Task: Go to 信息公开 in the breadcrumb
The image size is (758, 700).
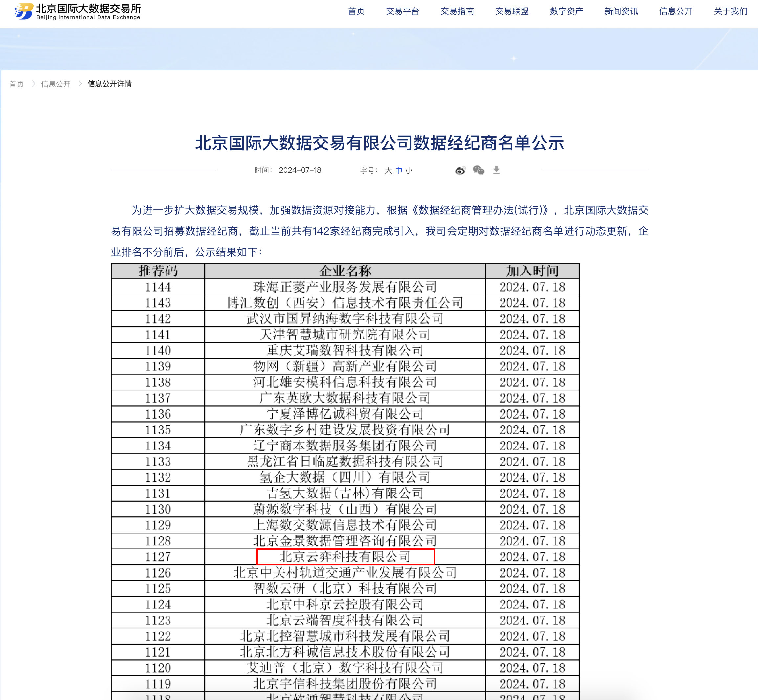Action: [56, 84]
